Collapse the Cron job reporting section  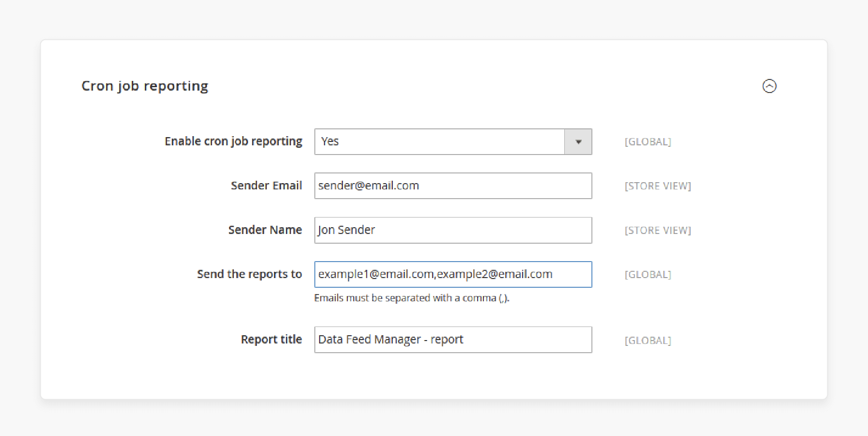click(x=769, y=86)
